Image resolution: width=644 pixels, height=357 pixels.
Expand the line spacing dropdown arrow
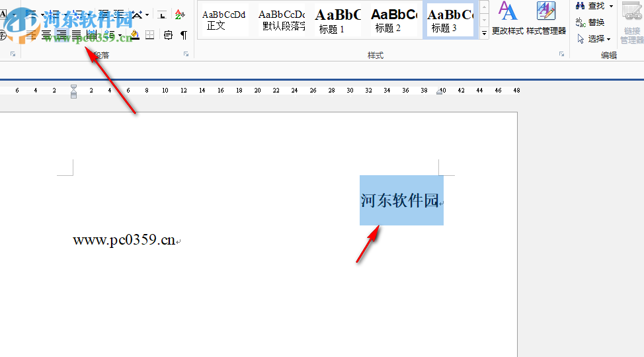(x=120, y=35)
